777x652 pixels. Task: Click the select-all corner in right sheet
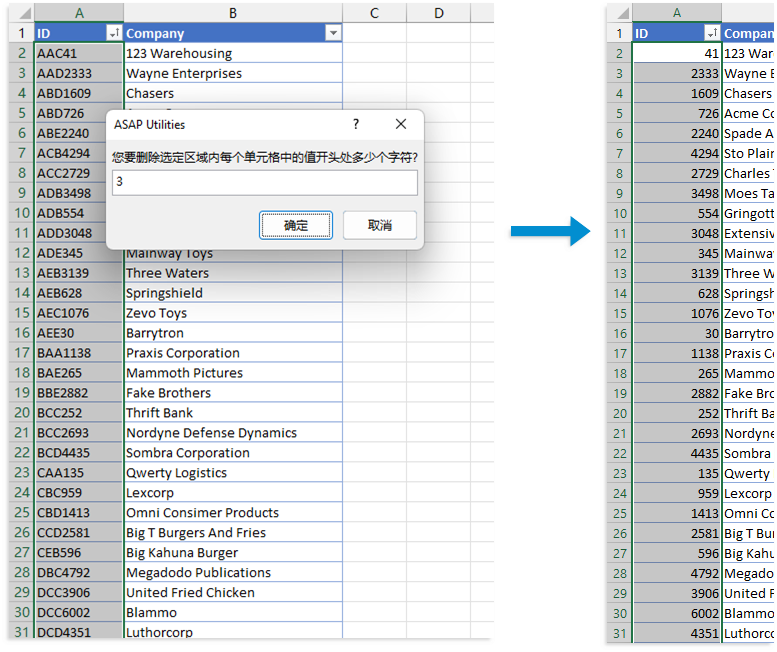[x=620, y=13]
